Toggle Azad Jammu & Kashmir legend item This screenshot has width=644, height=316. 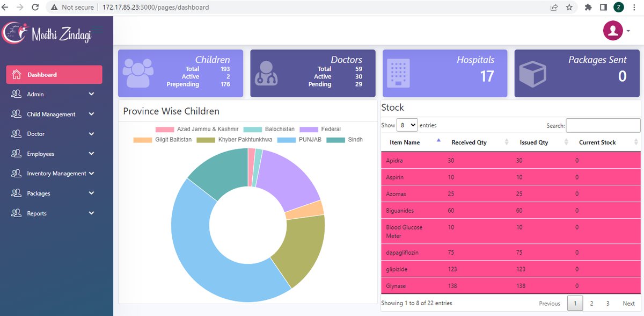[x=197, y=130]
